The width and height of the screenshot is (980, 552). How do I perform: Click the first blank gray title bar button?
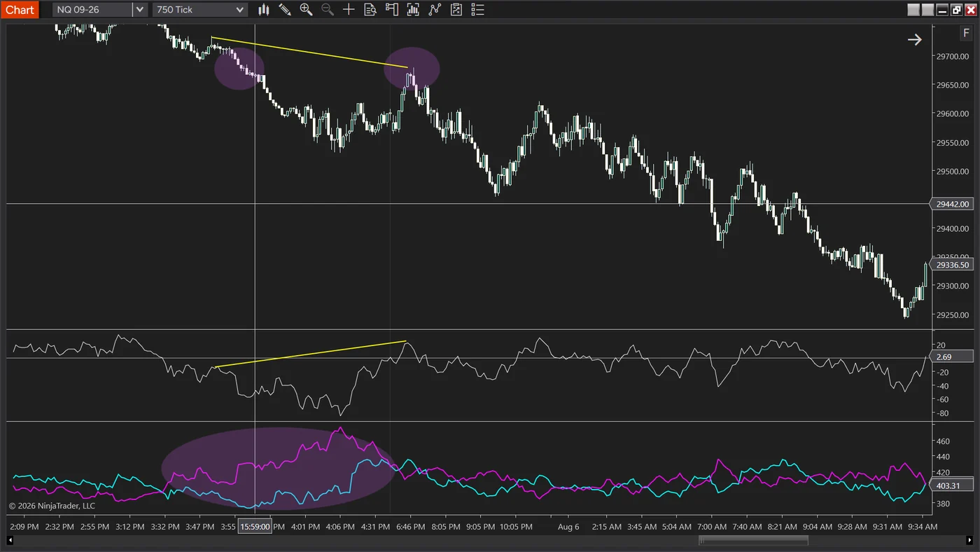coord(913,10)
